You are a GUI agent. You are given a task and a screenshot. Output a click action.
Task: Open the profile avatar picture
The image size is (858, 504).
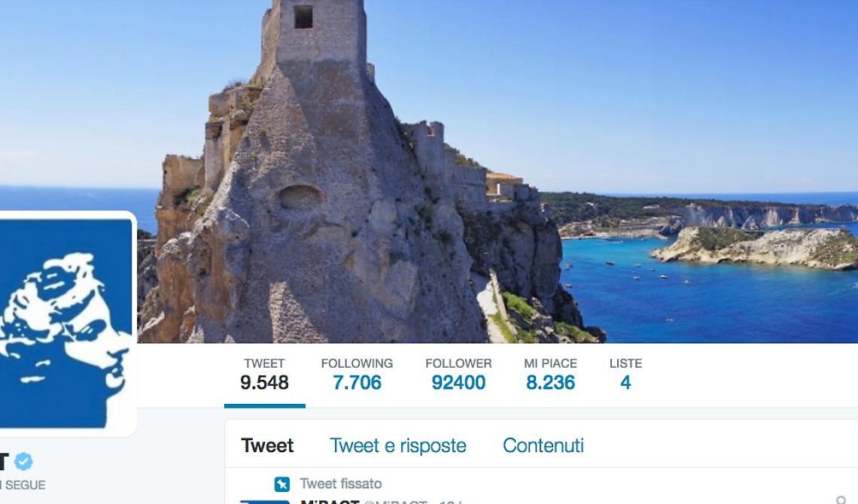point(66,323)
